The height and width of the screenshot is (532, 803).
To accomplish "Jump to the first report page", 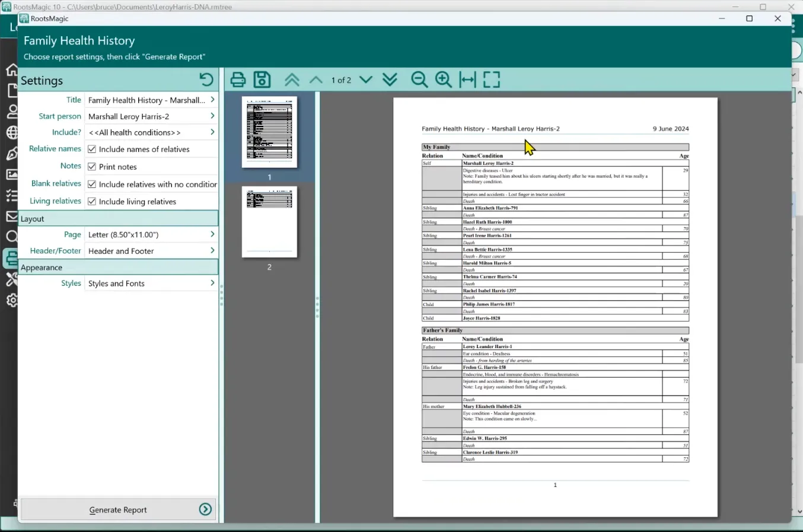I will (292, 80).
